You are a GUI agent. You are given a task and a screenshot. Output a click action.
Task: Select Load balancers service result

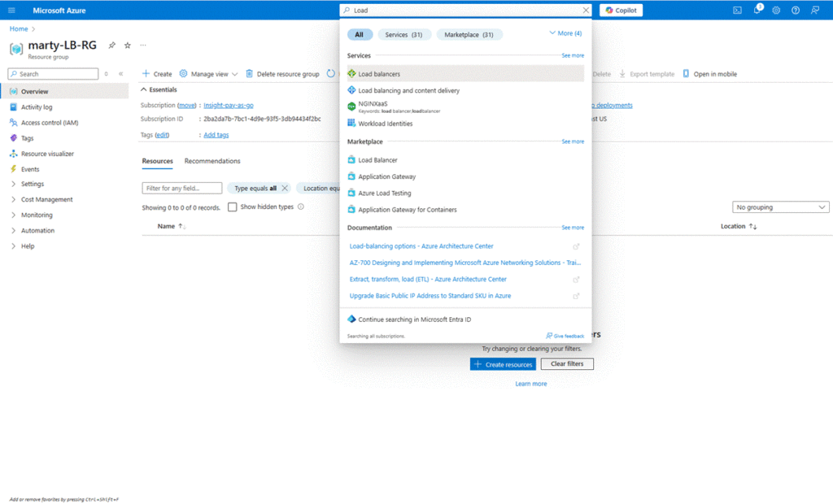pyautogui.click(x=379, y=74)
